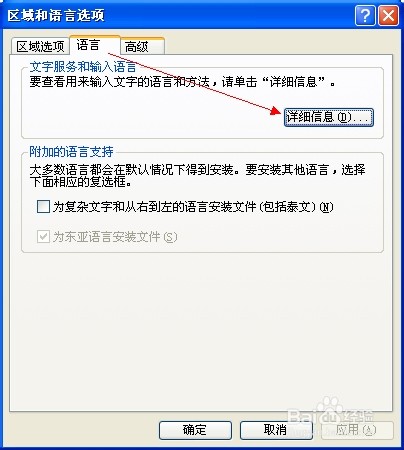Click the 为东亚语言安装文件(S) label text
Viewport: 404px width, 450px height.
pos(115,237)
